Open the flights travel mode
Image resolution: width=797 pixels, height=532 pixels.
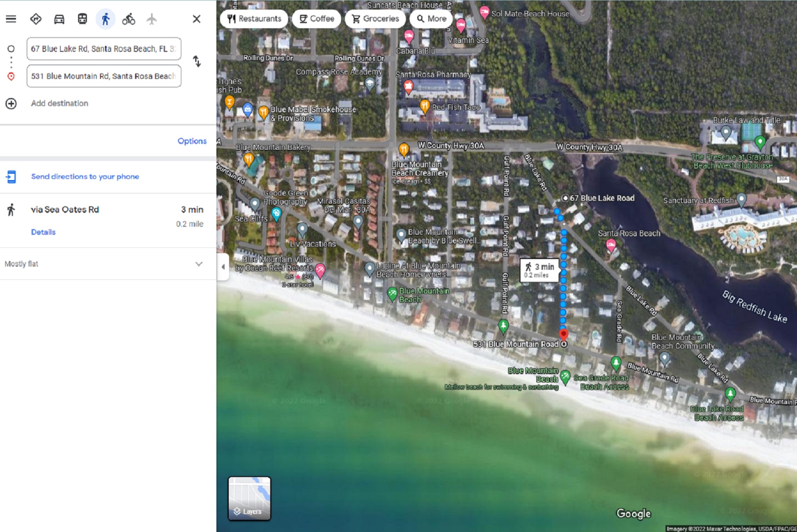151,18
